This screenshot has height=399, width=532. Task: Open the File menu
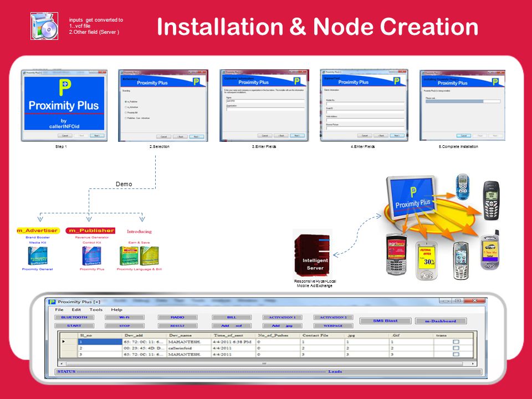tap(59, 309)
